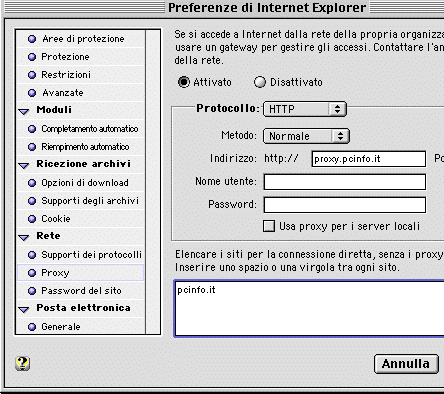Image resolution: width=444 pixels, height=394 pixels.
Task: Click the direct connection sites text area
Action: click(309, 309)
